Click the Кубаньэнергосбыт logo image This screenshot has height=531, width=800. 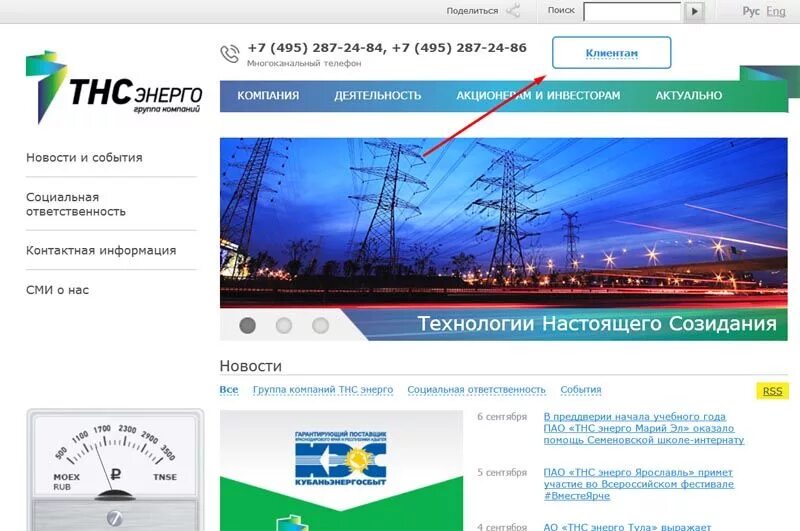point(341,458)
